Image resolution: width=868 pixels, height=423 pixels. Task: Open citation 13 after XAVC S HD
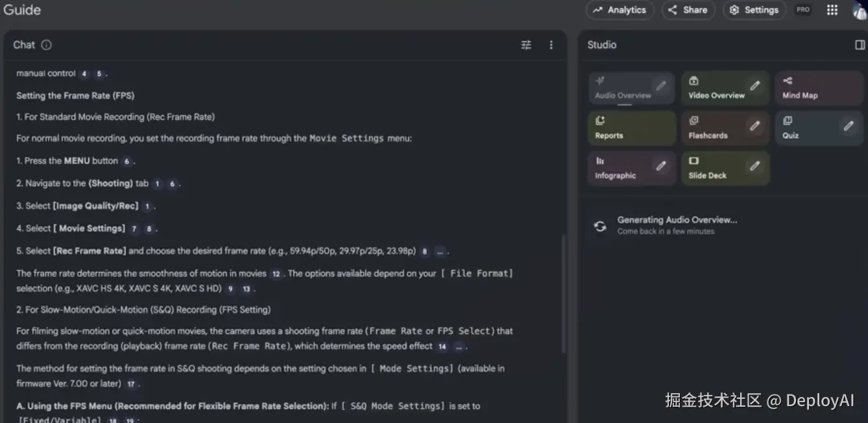[247, 289]
